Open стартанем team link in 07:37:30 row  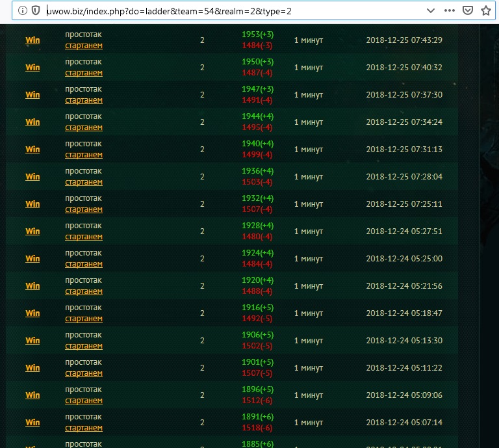coord(84,101)
